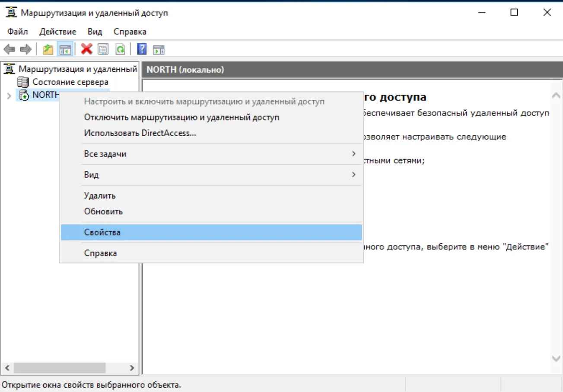Viewport: 563px width, 392px height.
Task: Click the NORTH server icon in tree
Action: click(24, 95)
